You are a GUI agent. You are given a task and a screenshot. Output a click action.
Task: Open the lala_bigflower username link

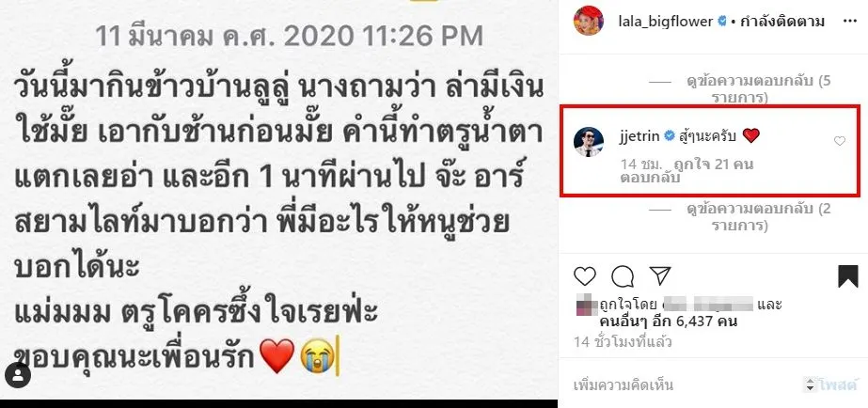click(x=666, y=22)
